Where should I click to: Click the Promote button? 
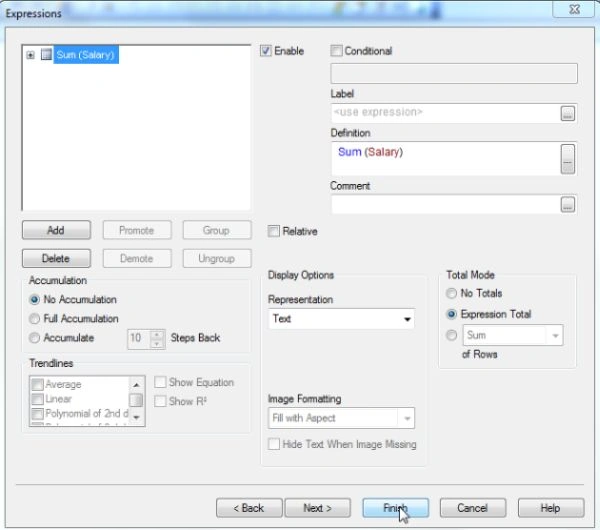137,230
